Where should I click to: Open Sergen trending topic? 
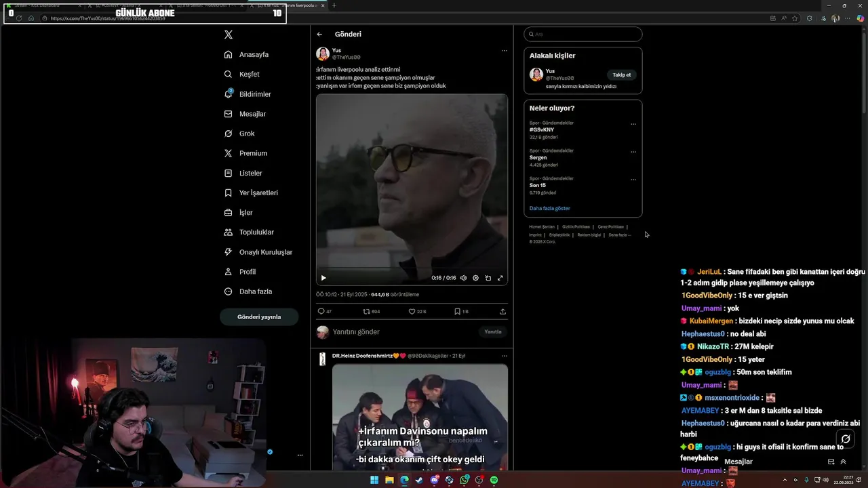[538, 157]
